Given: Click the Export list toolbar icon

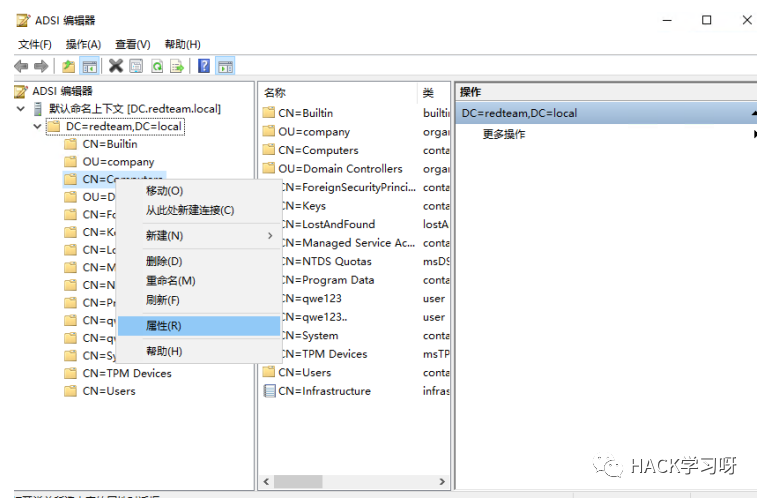Looking at the screenshot, I should coord(177,66).
